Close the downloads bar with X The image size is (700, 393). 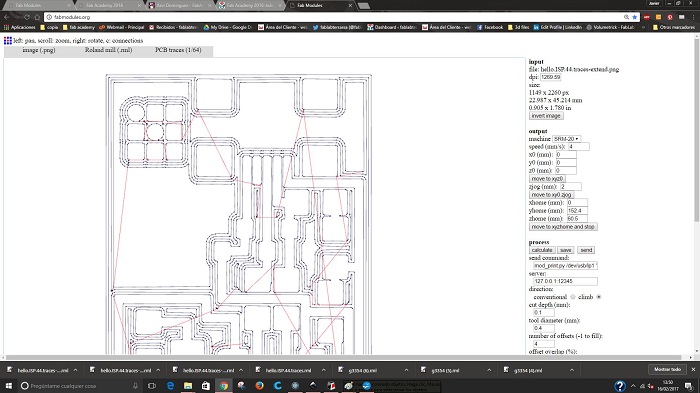[x=693, y=370]
